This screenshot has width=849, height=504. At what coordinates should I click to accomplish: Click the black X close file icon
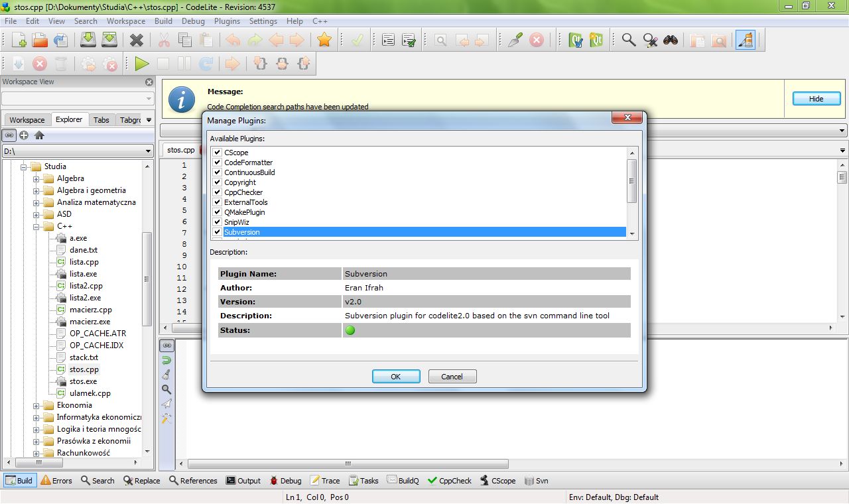[137, 40]
